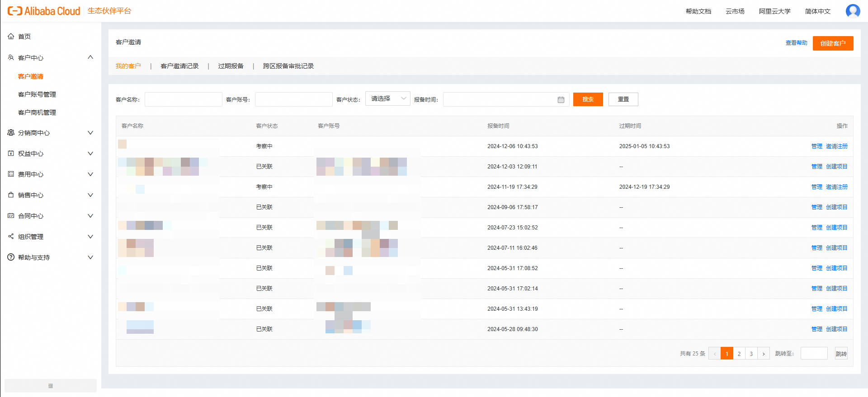Viewport: 868px width, 397px height.
Task: Click 创建项目 for the 2024-05-31 17:02:14 row
Action: (837, 289)
